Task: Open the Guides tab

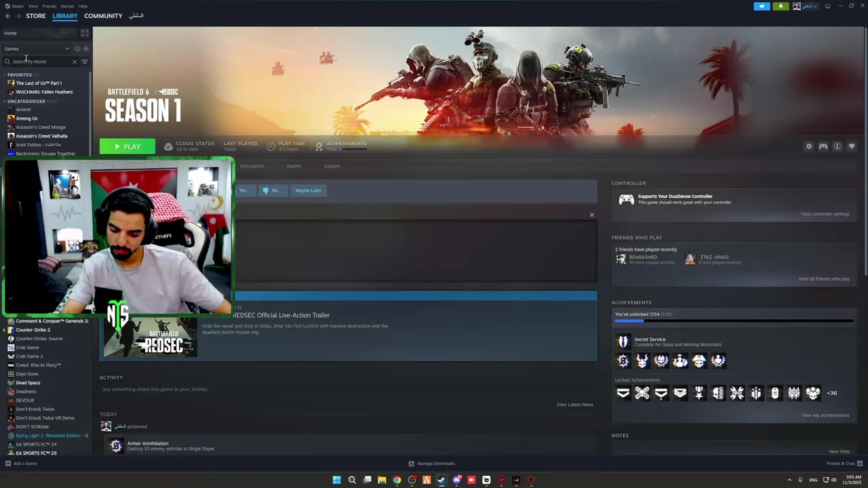Action: pyautogui.click(x=294, y=166)
